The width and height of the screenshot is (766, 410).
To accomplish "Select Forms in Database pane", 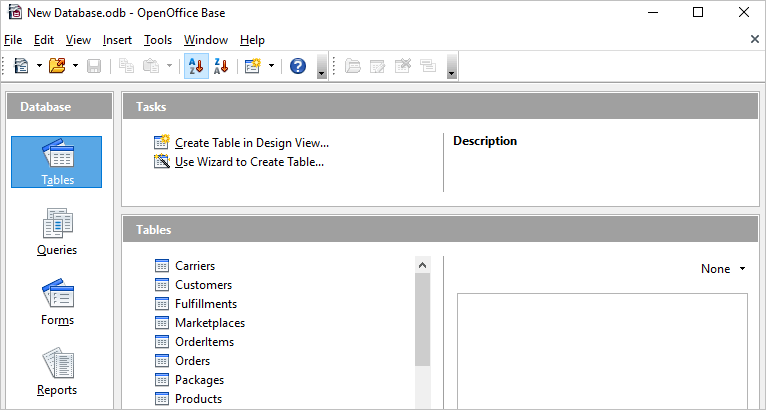I will [57, 302].
